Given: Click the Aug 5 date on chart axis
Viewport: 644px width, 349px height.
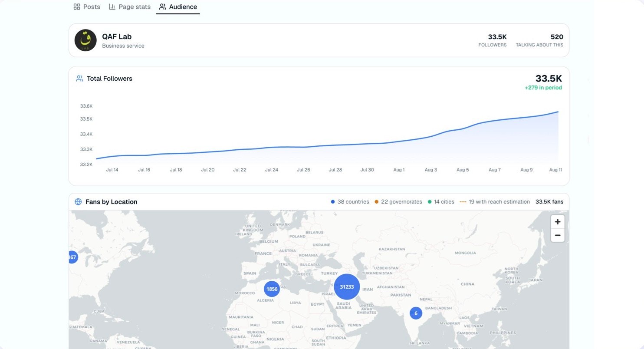Looking at the screenshot, I should click(x=463, y=170).
